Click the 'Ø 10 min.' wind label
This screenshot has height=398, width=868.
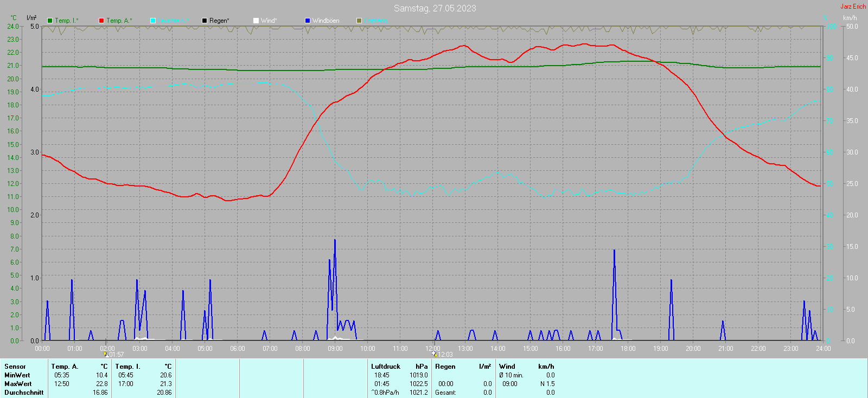[512, 375]
